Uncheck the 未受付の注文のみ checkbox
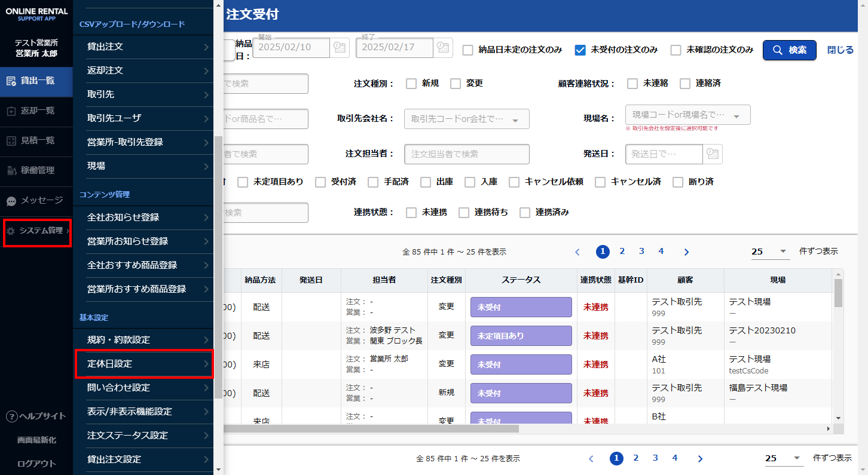Screen dimensions: 868x475 tap(579, 50)
